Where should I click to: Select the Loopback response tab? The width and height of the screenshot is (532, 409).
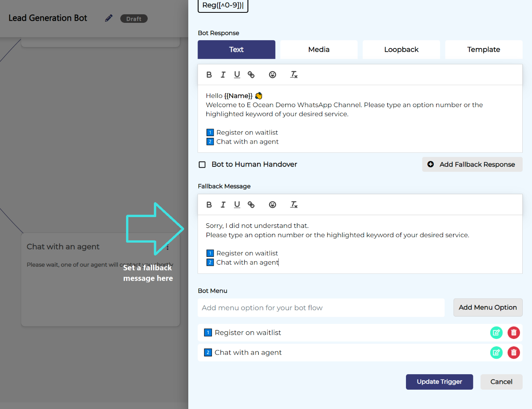point(401,50)
